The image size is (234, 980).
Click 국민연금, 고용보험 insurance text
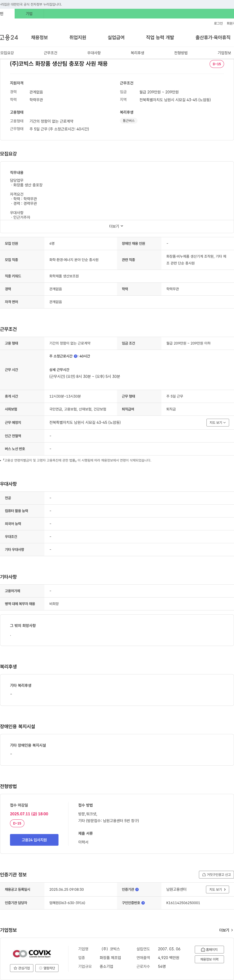(78, 409)
